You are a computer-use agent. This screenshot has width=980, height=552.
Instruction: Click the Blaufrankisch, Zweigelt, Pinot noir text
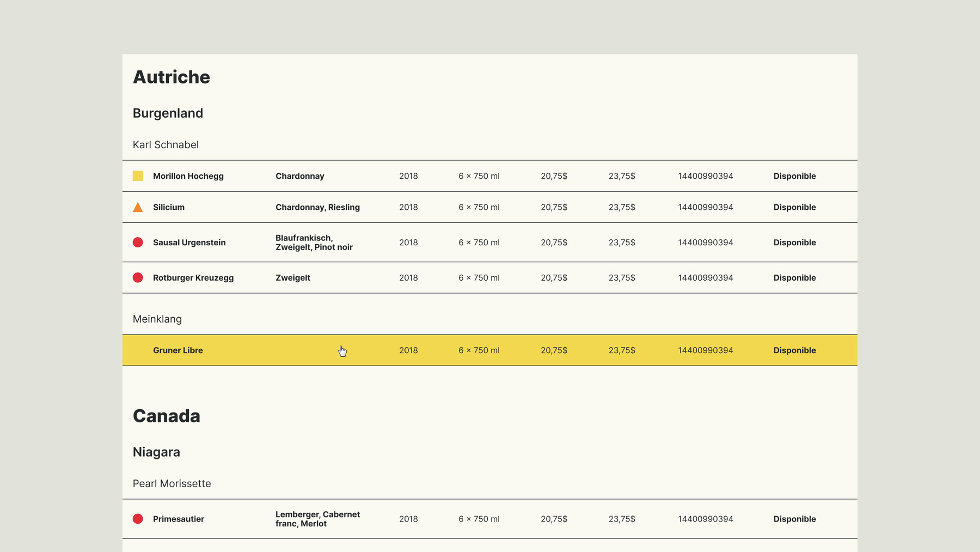tap(314, 242)
